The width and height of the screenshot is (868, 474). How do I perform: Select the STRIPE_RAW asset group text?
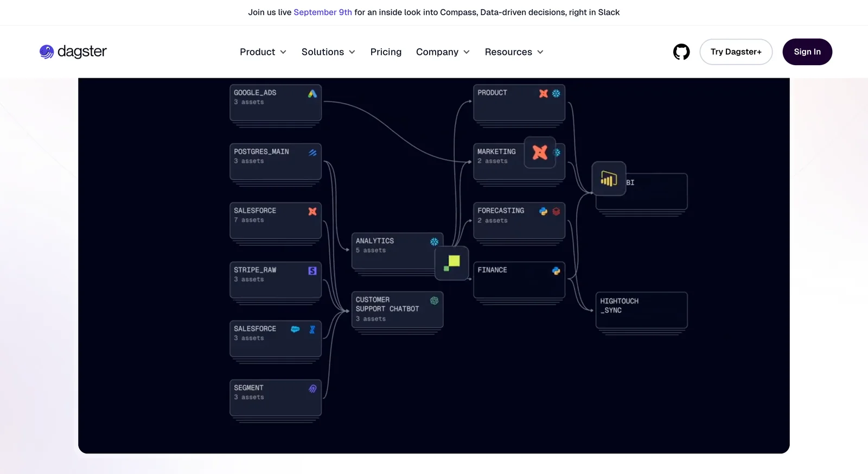[x=255, y=270]
